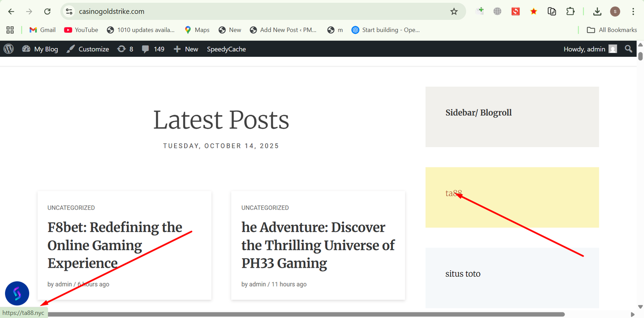The image size is (644, 318).
Task: Open the New bookmark in bookmarks bar
Action: click(230, 30)
